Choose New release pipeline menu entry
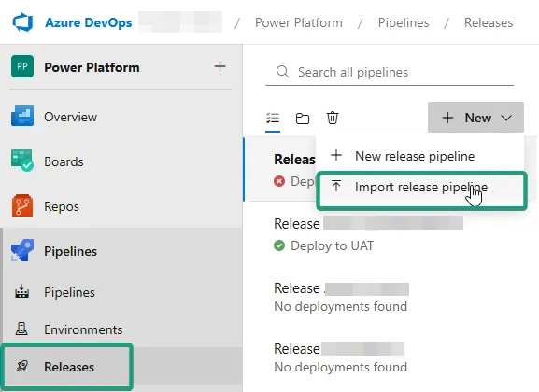This screenshot has height=392, width=539. click(420, 156)
